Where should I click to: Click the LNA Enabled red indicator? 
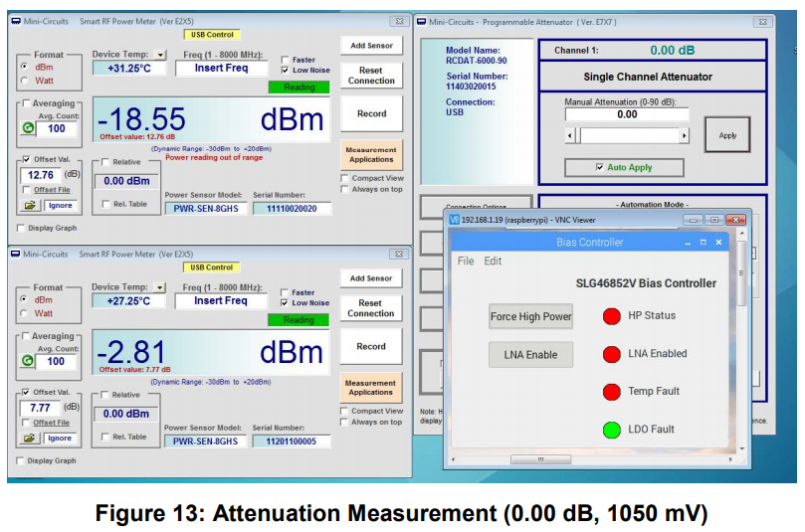click(611, 354)
